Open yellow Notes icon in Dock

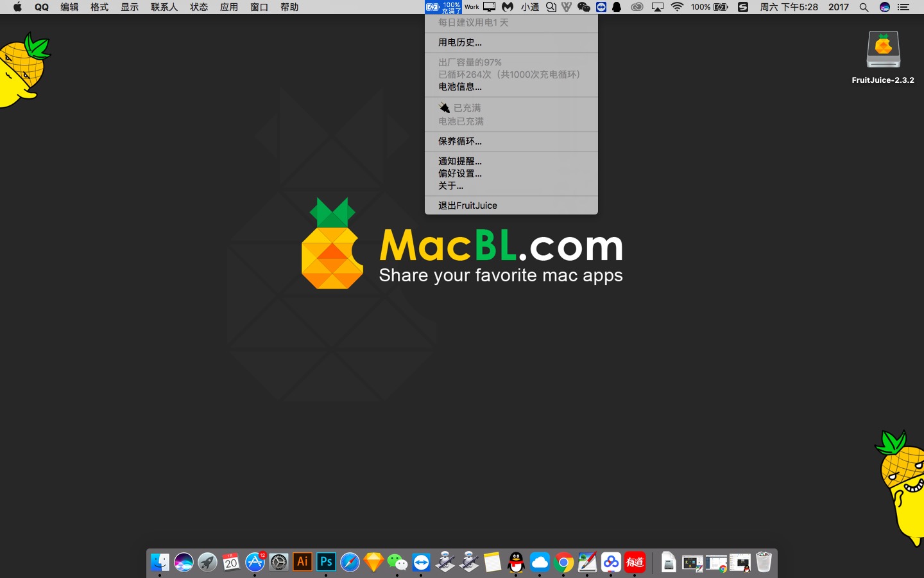pos(492,563)
